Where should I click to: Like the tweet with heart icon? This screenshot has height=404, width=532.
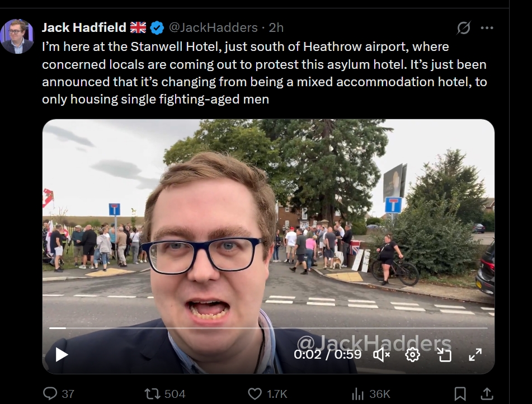[x=255, y=393]
